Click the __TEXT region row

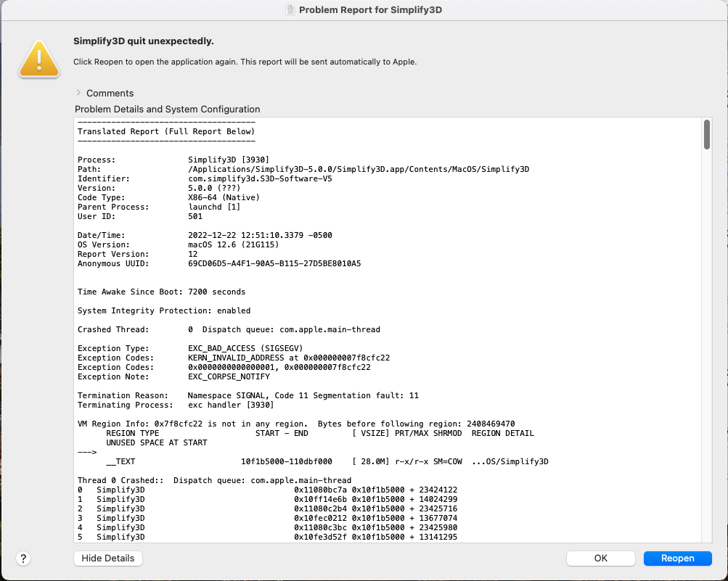point(327,462)
